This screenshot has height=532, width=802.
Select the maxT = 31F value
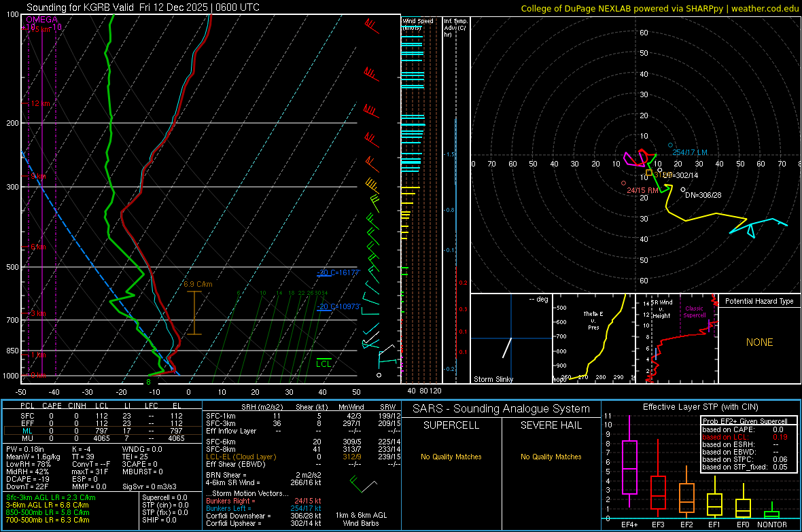tap(90, 472)
